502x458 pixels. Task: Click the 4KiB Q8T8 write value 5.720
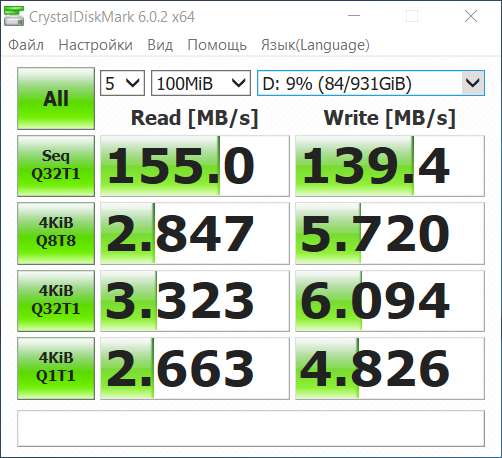(390, 233)
